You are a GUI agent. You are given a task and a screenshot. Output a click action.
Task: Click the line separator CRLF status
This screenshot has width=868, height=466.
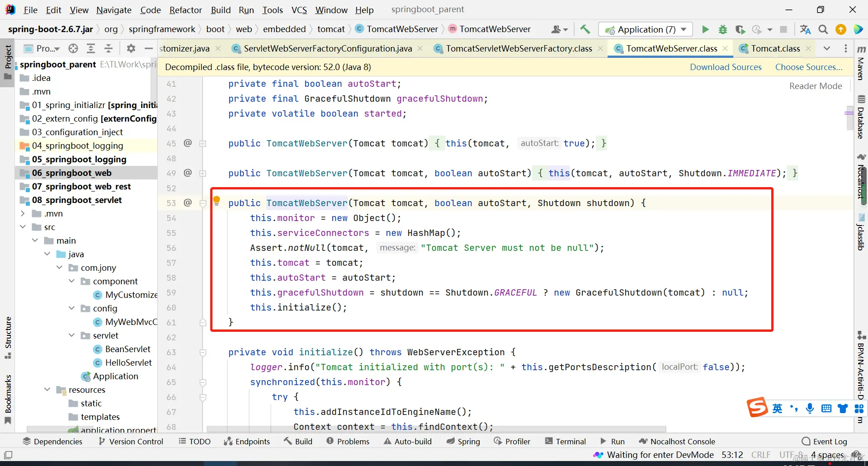(760, 455)
